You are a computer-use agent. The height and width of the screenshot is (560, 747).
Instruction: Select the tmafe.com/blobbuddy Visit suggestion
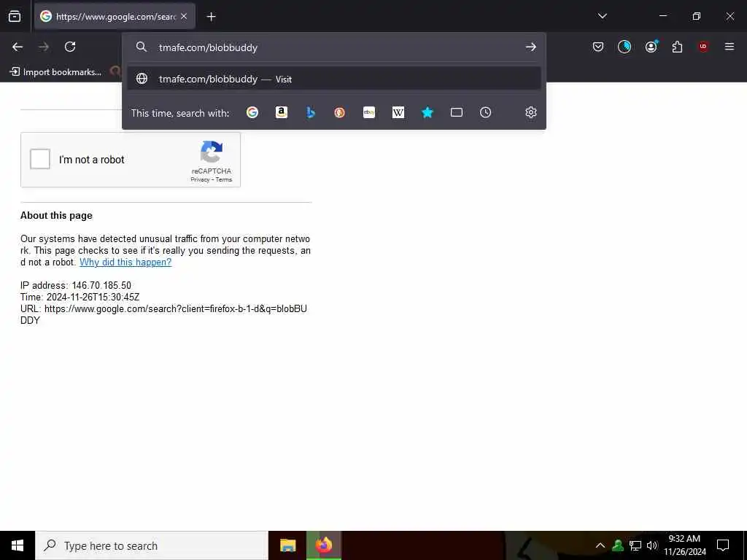334,79
